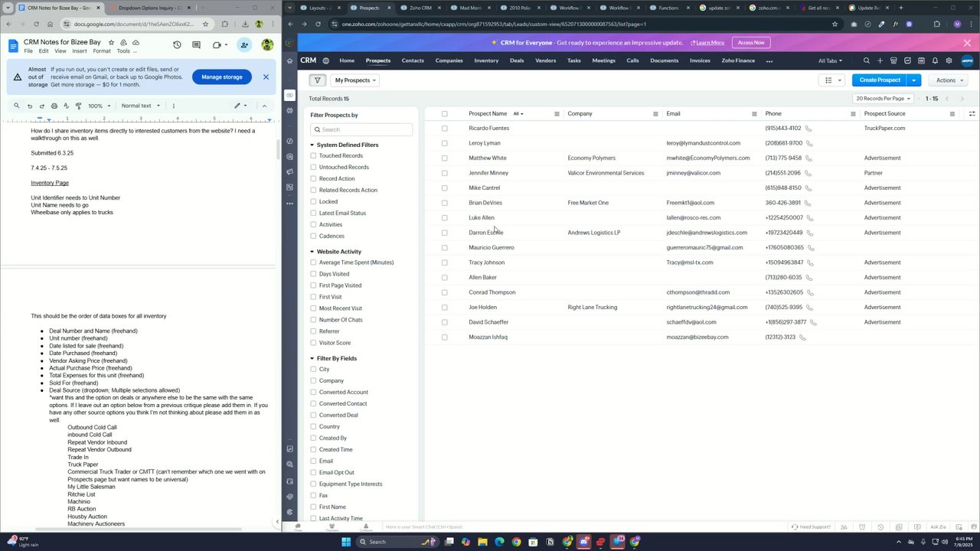Open the CRM search magnifier icon
This screenshot has width=980, height=551.
[866, 60]
